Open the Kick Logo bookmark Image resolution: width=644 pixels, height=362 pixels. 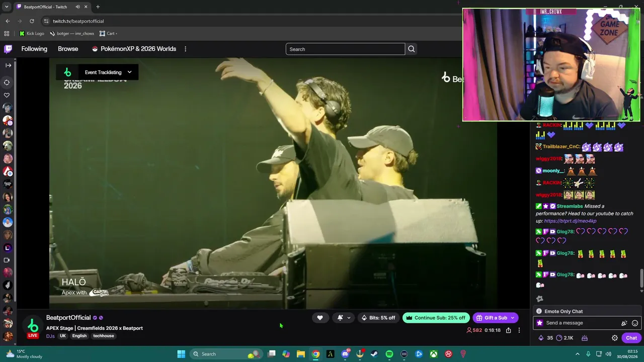32,34
